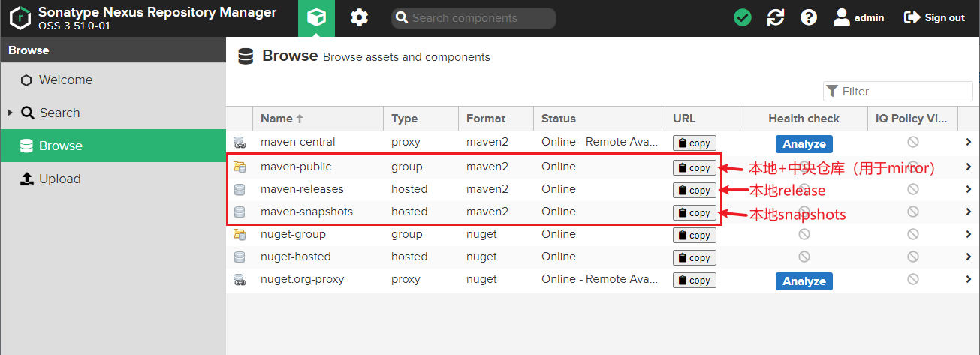Open the help question mark icon
Screen dimensions: 980x355
[809, 17]
